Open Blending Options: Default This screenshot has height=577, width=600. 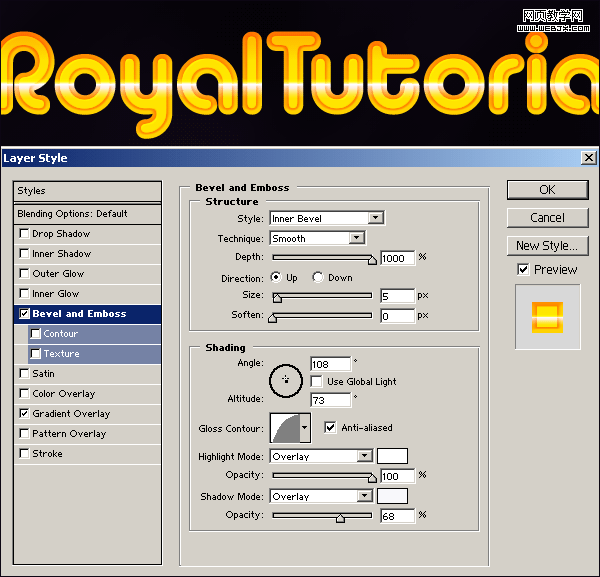click(87, 214)
